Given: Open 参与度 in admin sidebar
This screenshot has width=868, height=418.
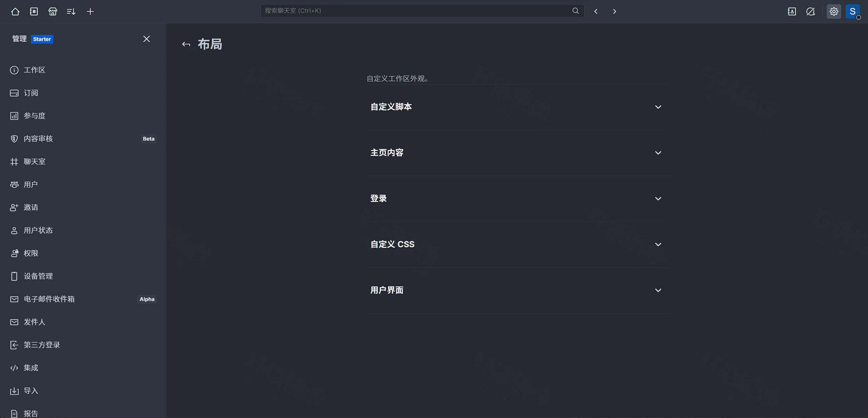Looking at the screenshot, I should click(83, 116).
